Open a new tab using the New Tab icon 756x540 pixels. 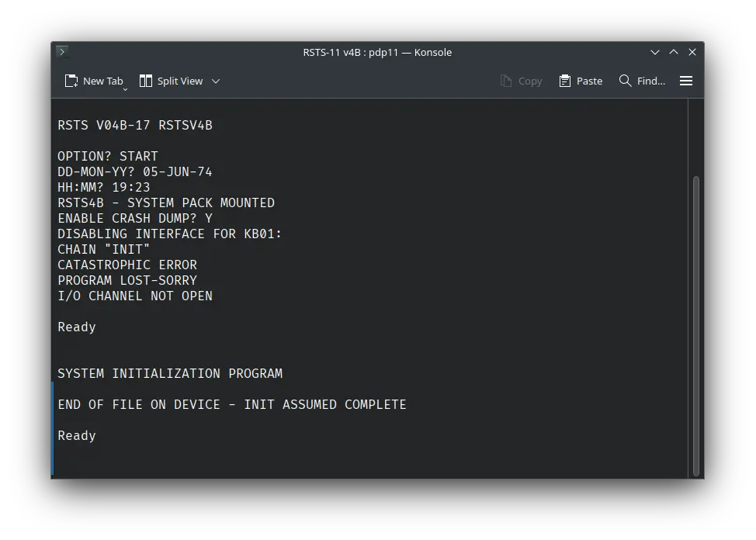point(70,80)
